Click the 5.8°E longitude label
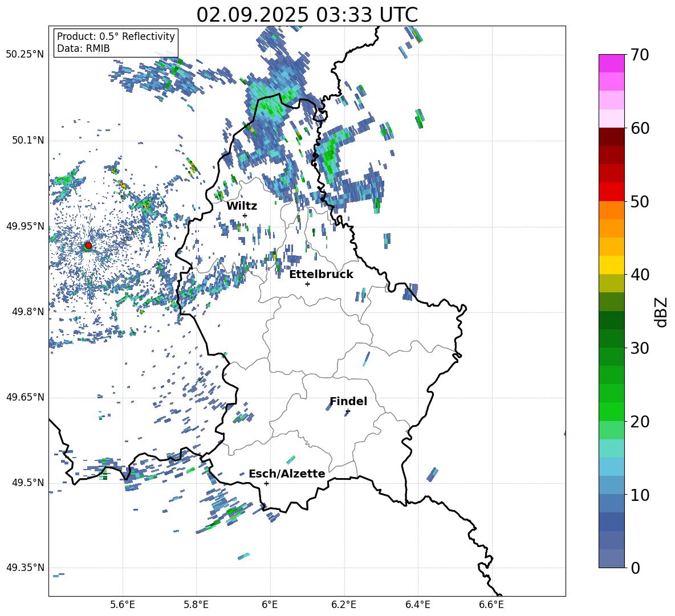Image resolution: width=675 pixels, height=616 pixels. [196, 605]
